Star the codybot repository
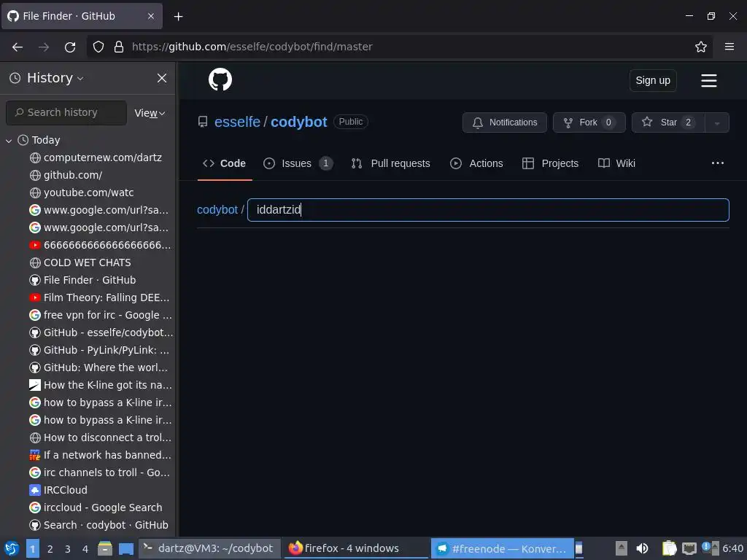This screenshot has height=560, width=747. point(668,122)
